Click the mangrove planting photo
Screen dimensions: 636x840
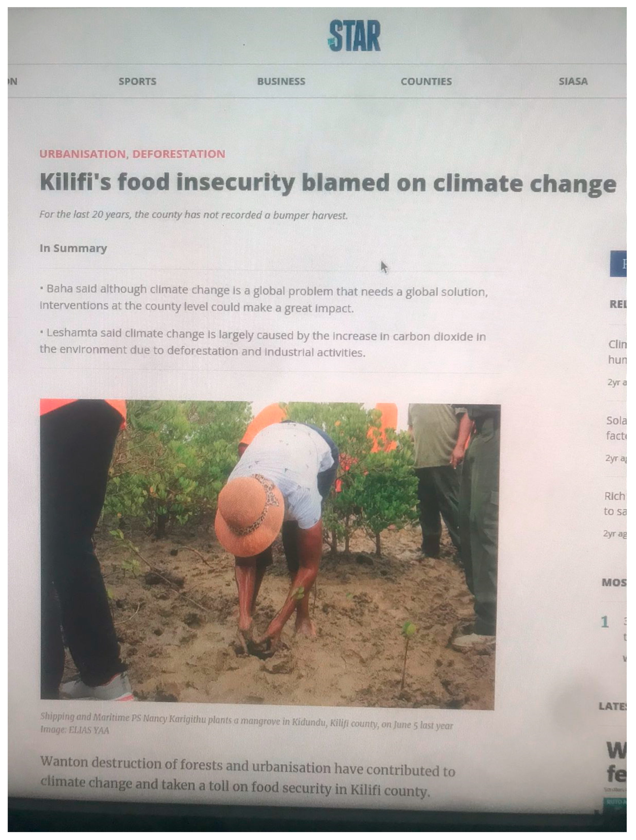pos(270,554)
